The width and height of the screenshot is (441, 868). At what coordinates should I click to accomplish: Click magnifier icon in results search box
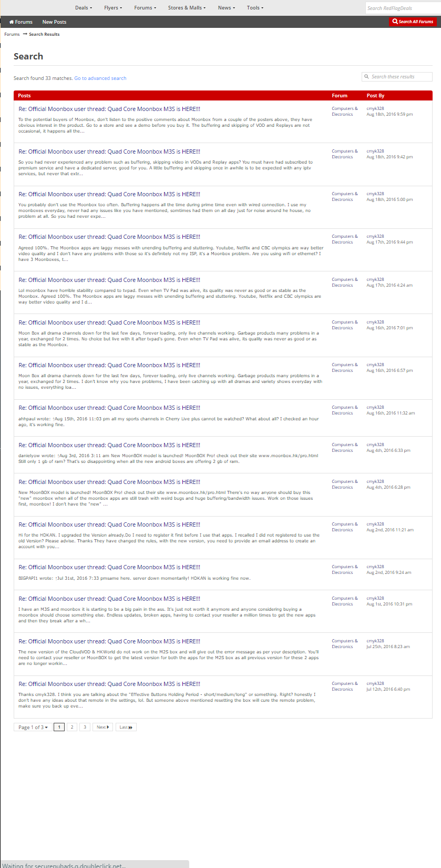point(366,77)
